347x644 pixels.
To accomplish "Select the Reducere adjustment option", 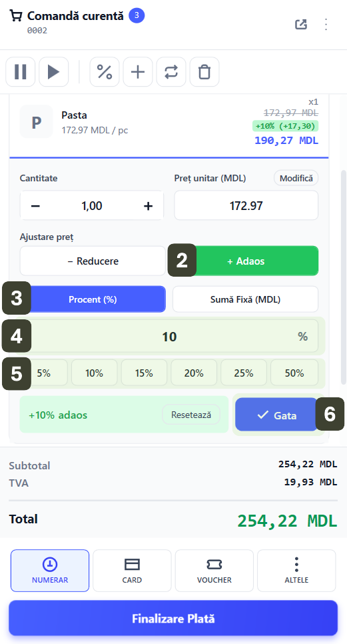I will 93,261.
